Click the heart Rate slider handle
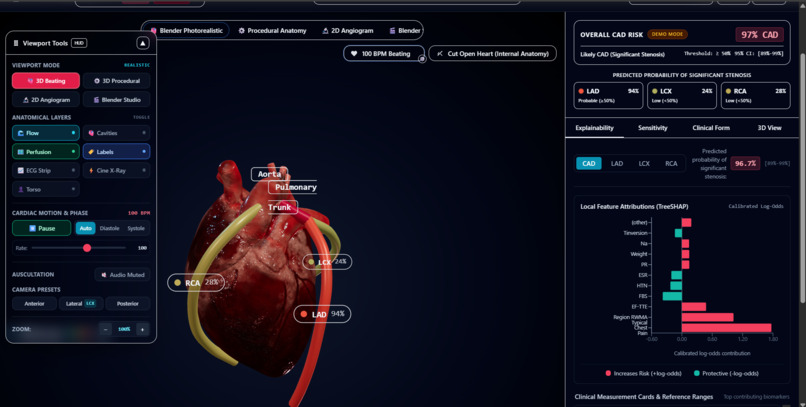The image size is (806, 407). tap(87, 248)
